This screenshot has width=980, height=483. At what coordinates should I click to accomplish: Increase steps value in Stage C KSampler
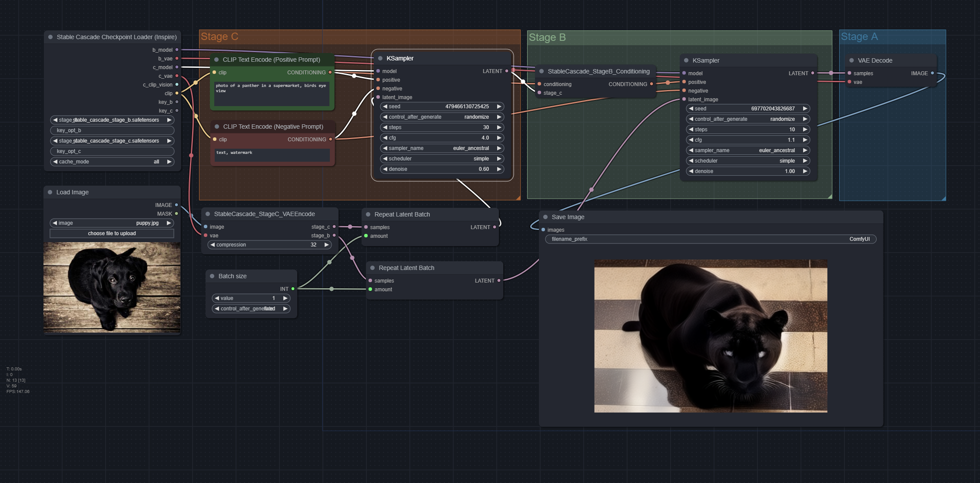[x=499, y=127]
